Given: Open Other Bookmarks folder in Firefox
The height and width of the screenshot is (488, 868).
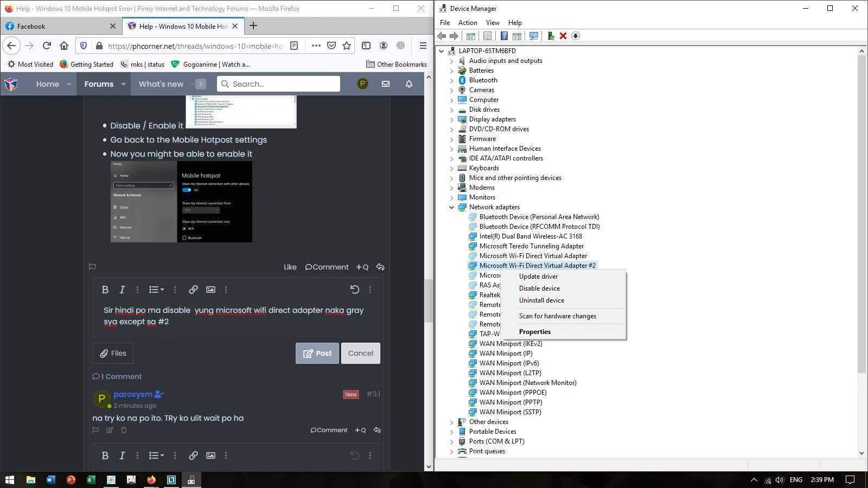Looking at the screenshot, I should (397, 64).
